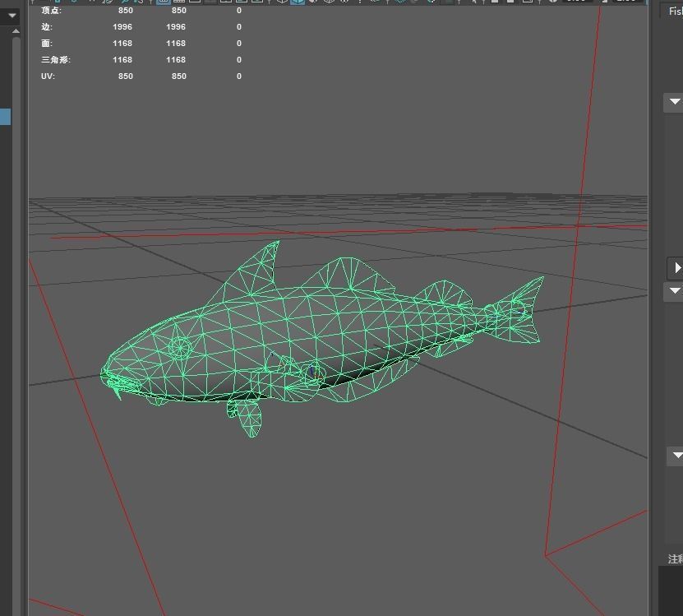Click the fish's eye on the wireframe
The image size is (683, 616).
tap(180, 348)
